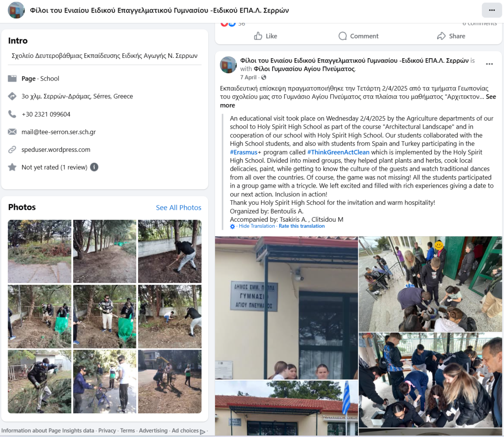The height and width of the screenshot is (437, 504).
Task: Open the page options three-dot menu
Action: 492,10
